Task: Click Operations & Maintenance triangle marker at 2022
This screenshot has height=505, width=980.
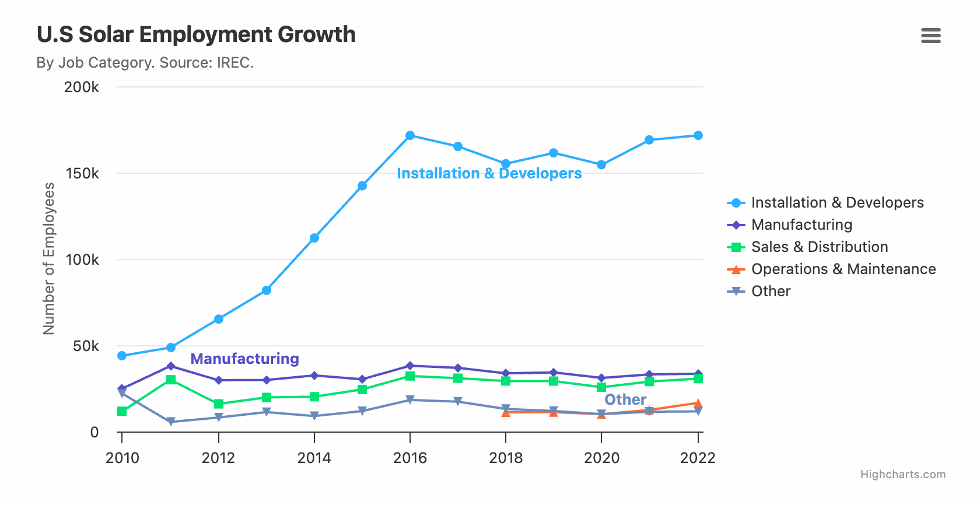Action: pyautogui.click(x=698, y=403)
